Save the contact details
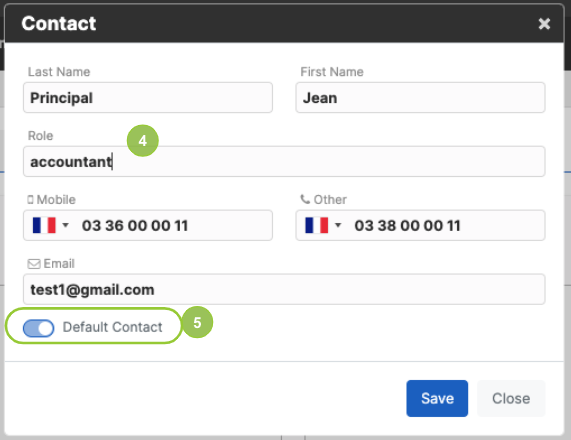Viewport: 571px width, 440px height. (437, 398)
